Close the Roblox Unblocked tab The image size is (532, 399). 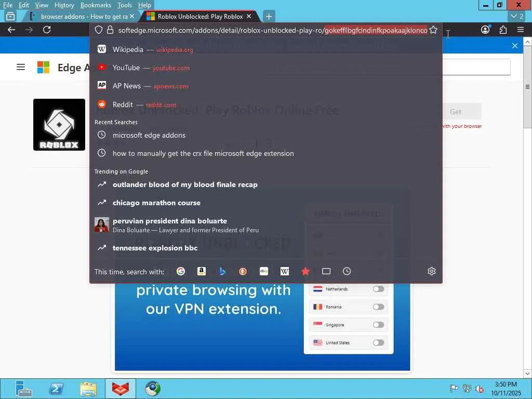click(x=249, y=16)
